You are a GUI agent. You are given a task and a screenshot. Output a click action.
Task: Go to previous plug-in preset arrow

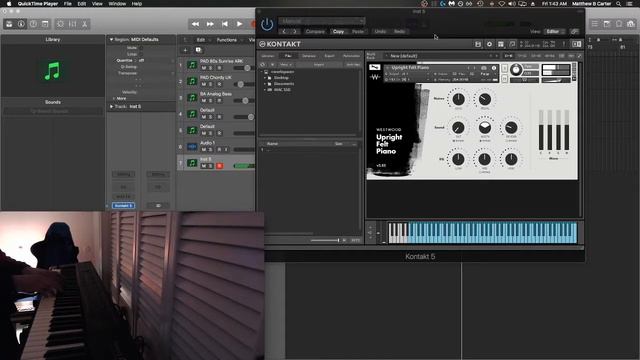pos(284,31)
